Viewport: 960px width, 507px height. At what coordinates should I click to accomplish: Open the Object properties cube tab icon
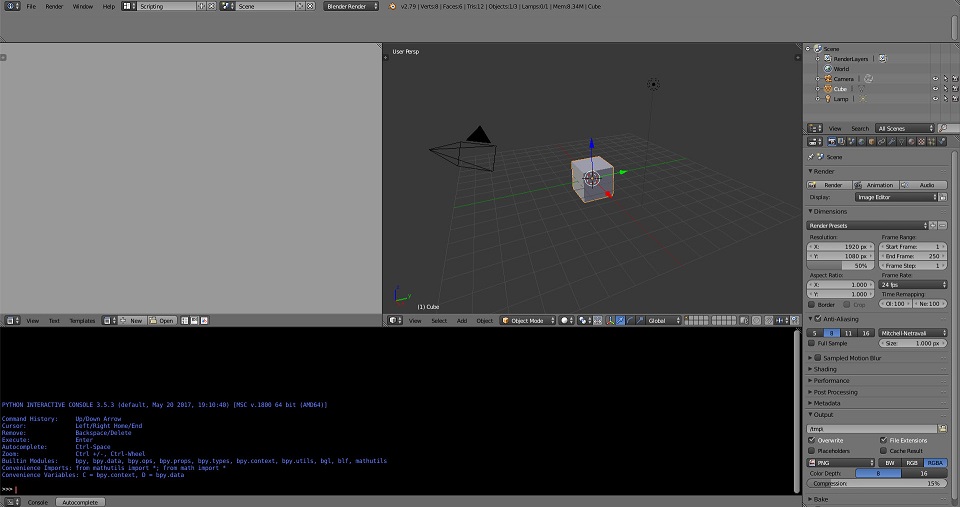coord(871,141)
